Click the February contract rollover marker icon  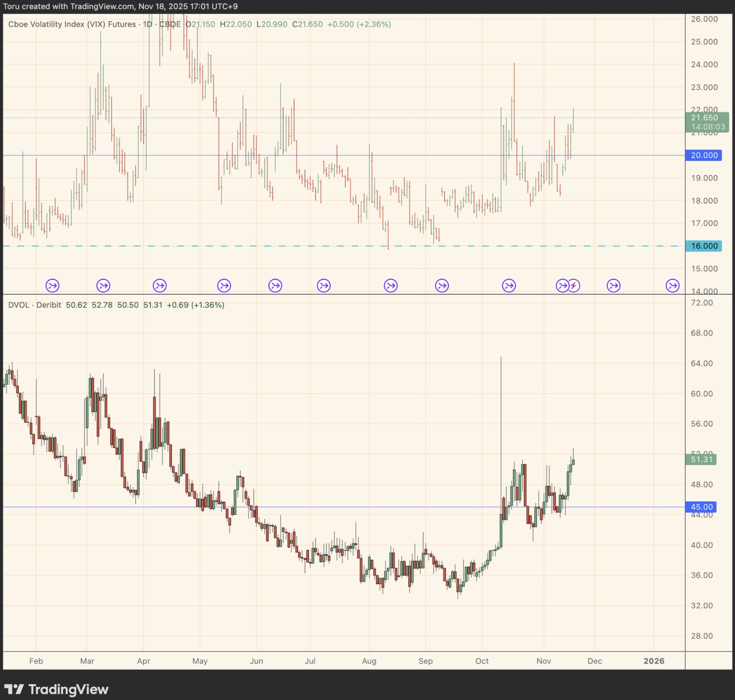tap(52, 286)
